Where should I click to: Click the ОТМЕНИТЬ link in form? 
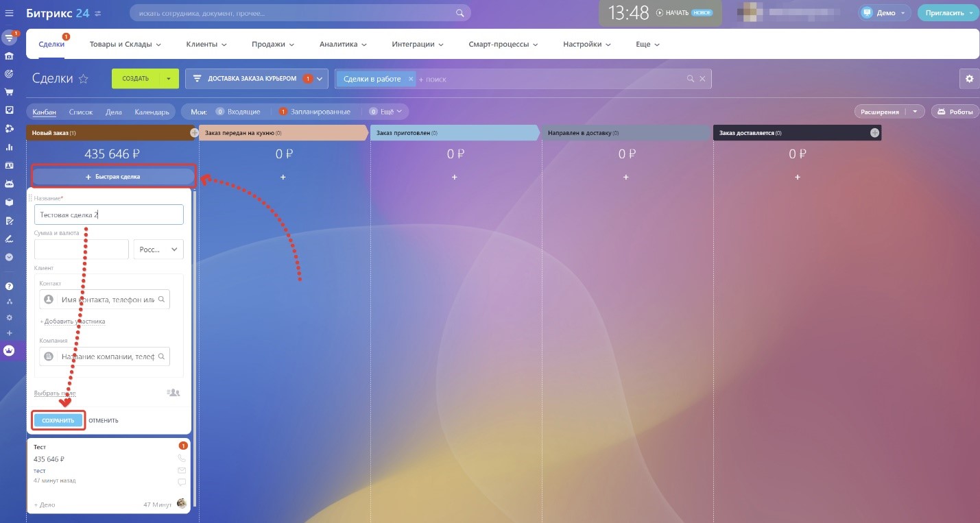[x=104, y=420]
